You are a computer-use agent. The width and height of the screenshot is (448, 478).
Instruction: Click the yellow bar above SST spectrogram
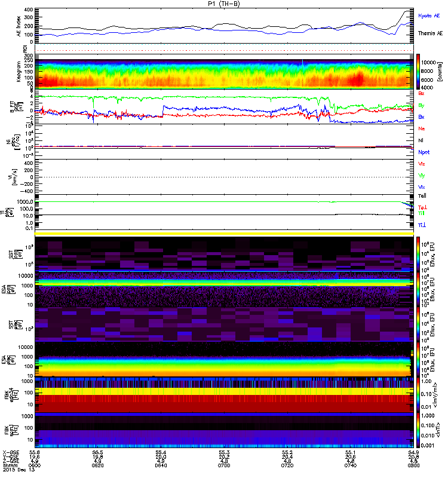[224, 234]
